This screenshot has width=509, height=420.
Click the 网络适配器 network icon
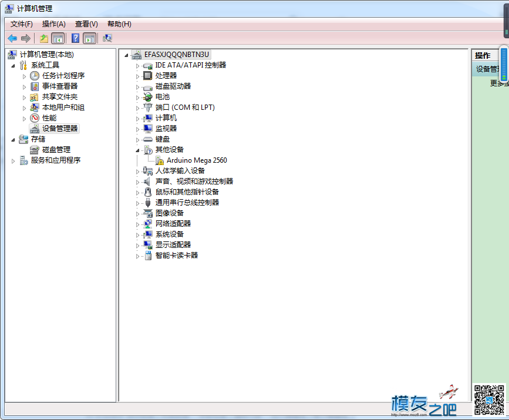[x=148, y=224]
